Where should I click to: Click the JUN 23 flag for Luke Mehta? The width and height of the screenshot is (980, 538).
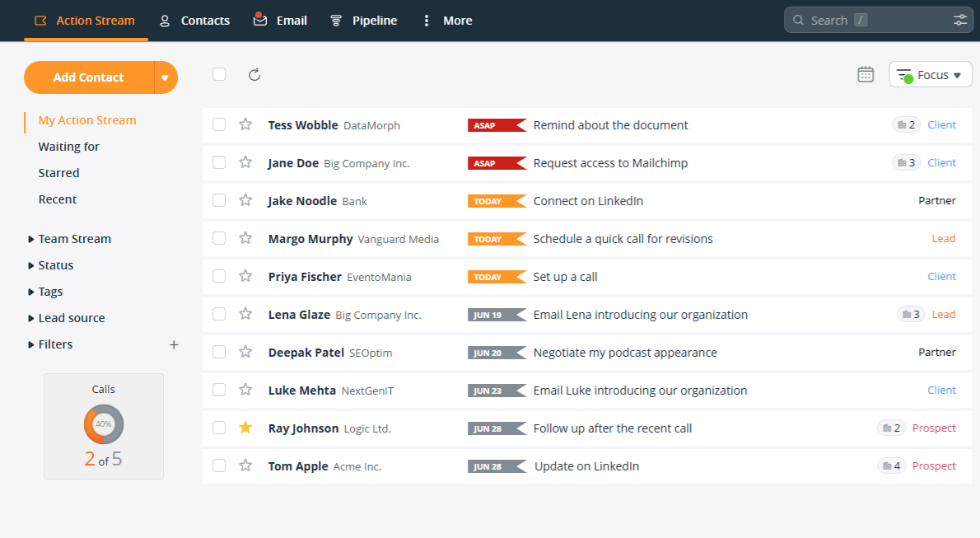497,391
